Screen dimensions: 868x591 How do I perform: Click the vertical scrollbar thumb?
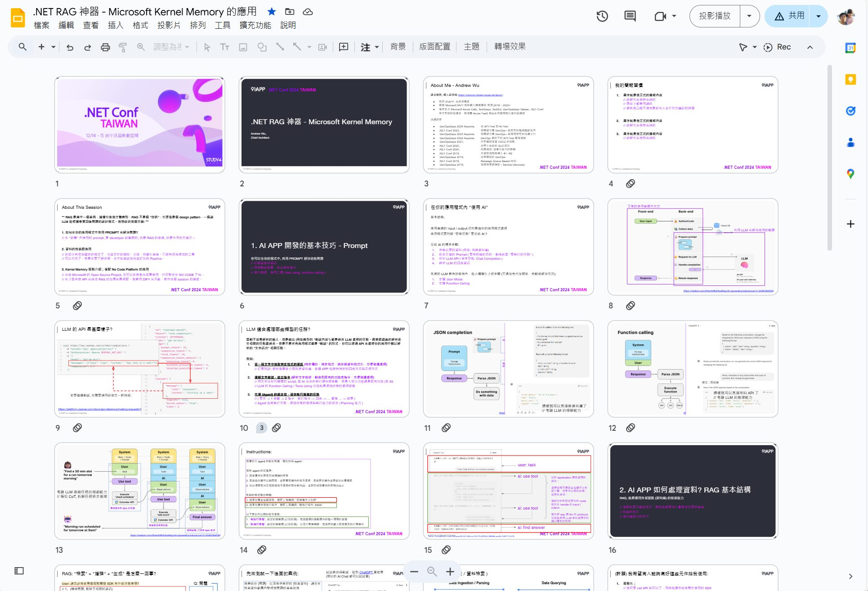point(829,158)
